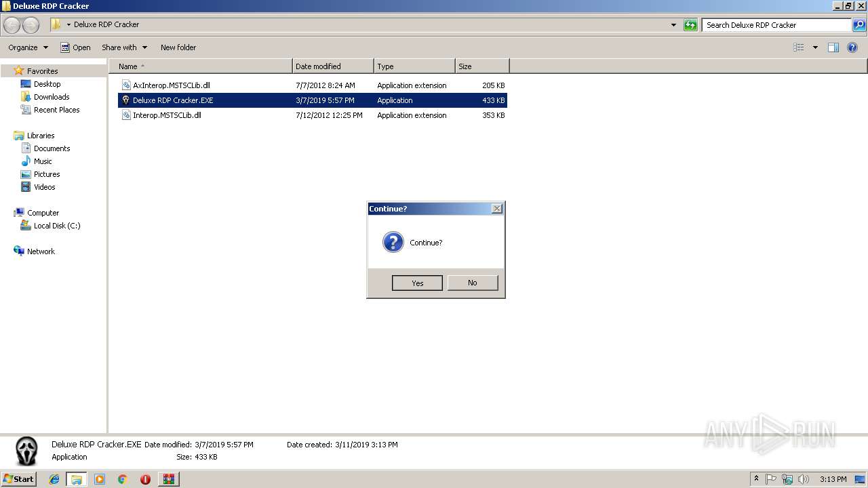Close the Continue dialog with X
This screenshot has height=488, width=868.
pos(497,209)
